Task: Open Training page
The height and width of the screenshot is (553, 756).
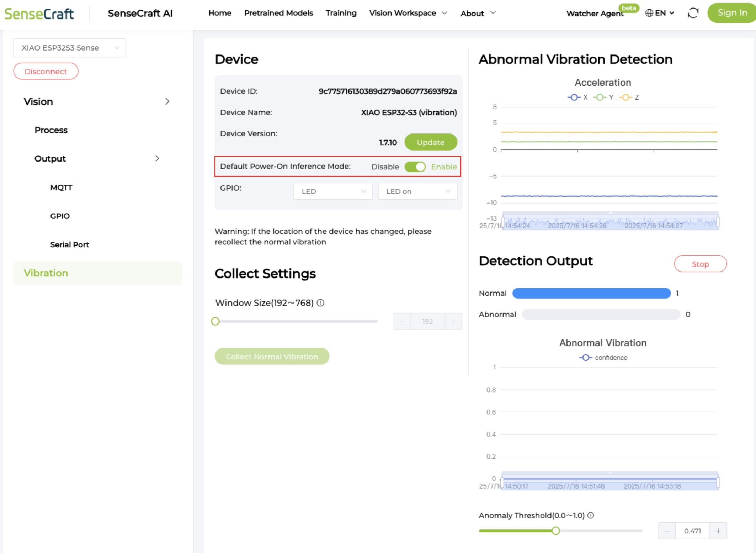Action: tap(341, 13)
